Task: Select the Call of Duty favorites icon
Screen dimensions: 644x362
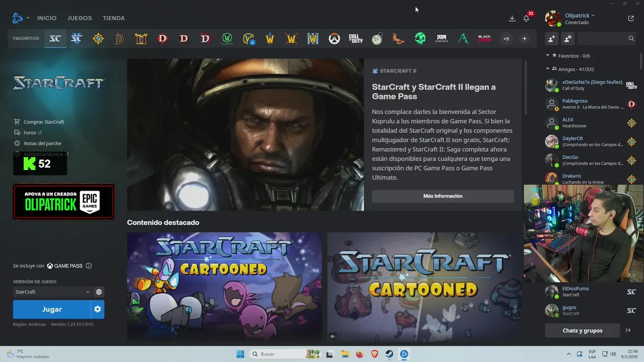Action: (x=356, y=39)
